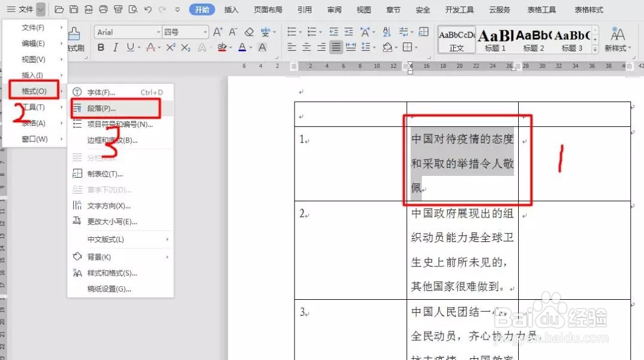The image size is (644, 360).
Task: Switch to the 引用 ribbon tab
Action: click(304, 10)
